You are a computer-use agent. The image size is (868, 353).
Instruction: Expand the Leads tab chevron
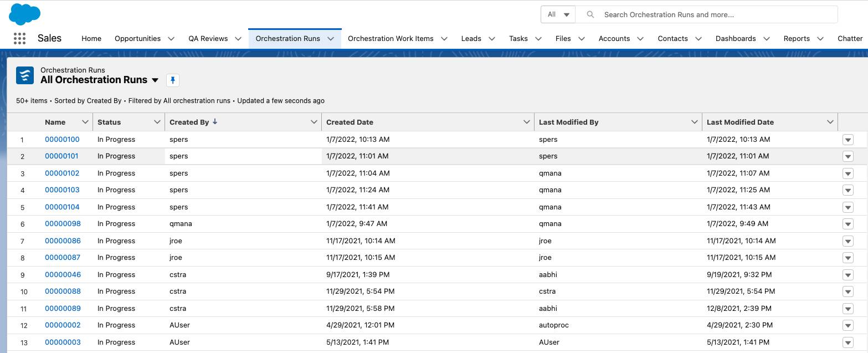point(492,39)
